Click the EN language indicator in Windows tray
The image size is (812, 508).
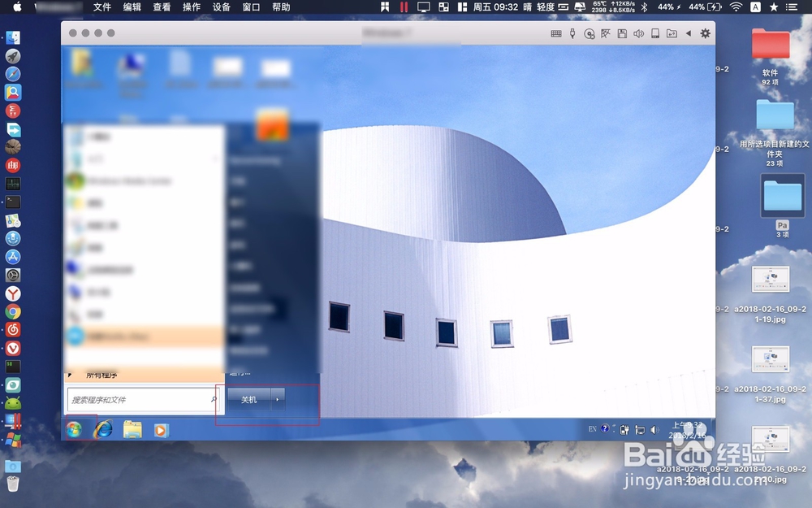click(593, 429)
